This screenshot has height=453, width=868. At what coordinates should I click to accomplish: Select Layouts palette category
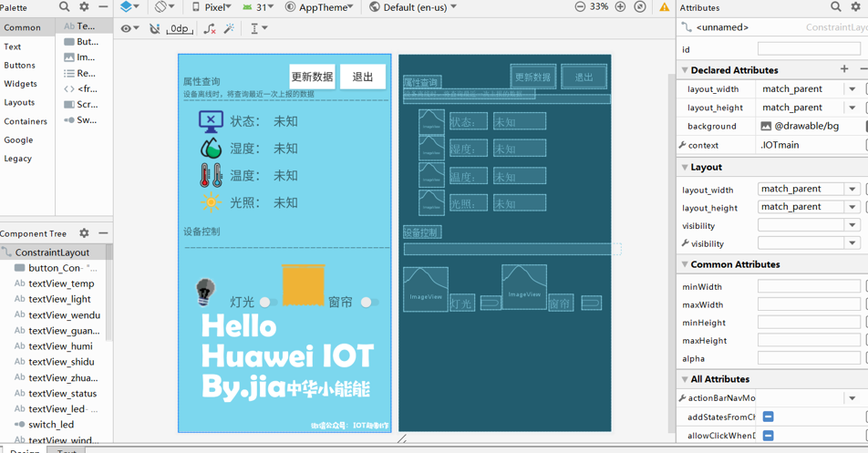[27, 102]
